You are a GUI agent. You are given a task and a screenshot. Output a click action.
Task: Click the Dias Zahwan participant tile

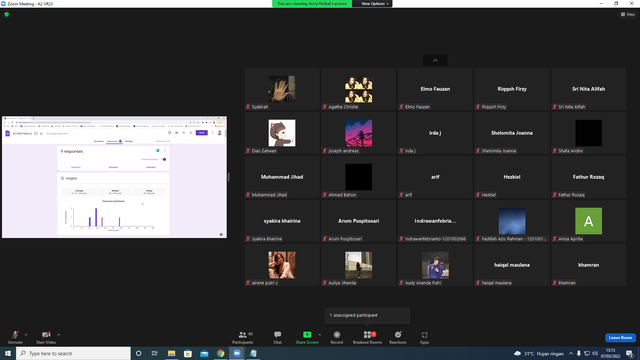pyautogui.click(x=282, y=133)
